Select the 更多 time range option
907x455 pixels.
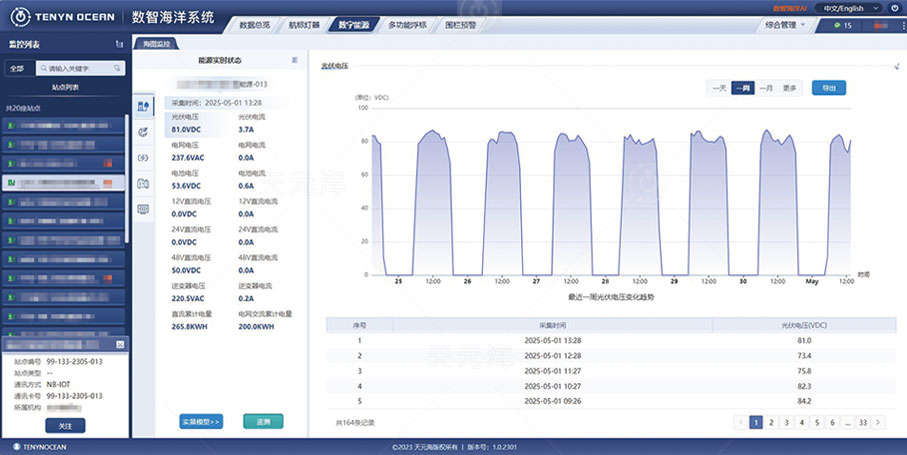pyautogui.click(x=790, y=88)
